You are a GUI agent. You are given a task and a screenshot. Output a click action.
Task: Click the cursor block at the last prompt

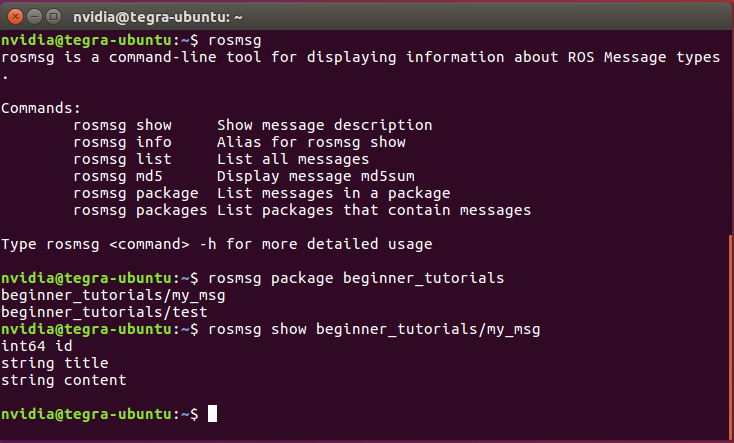tap(212, 414)
